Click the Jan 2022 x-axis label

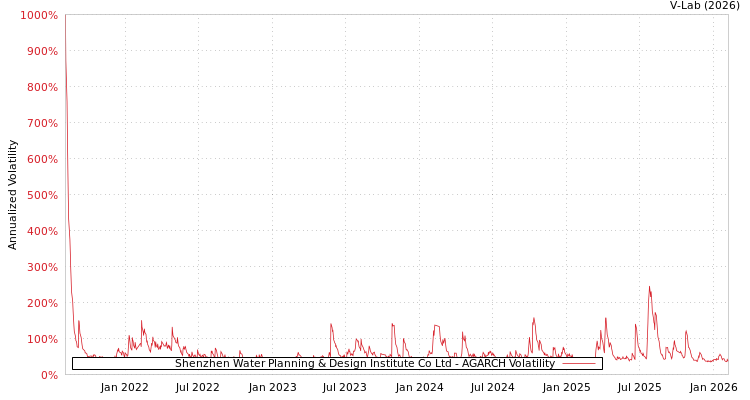pyautogui.click(x=124, y=387)
